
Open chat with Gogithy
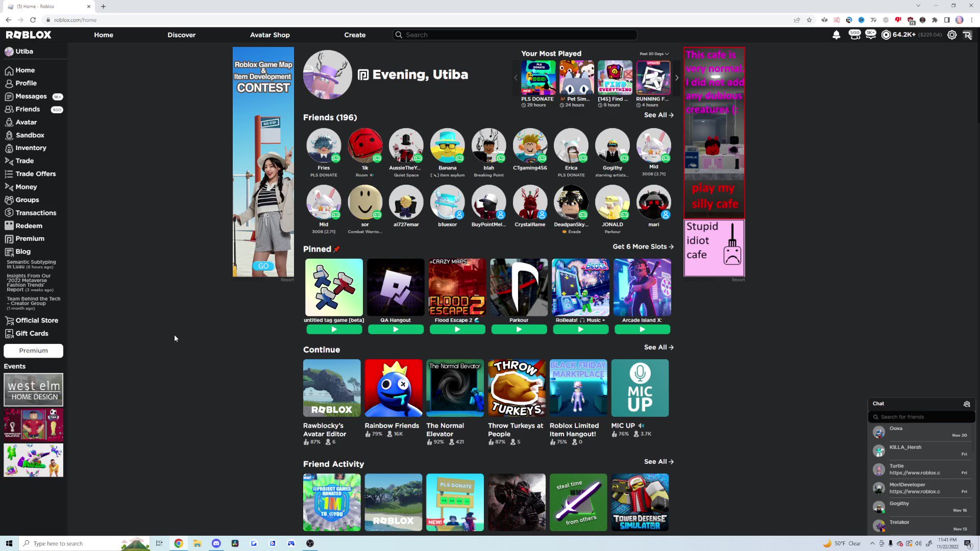point(922,507)
